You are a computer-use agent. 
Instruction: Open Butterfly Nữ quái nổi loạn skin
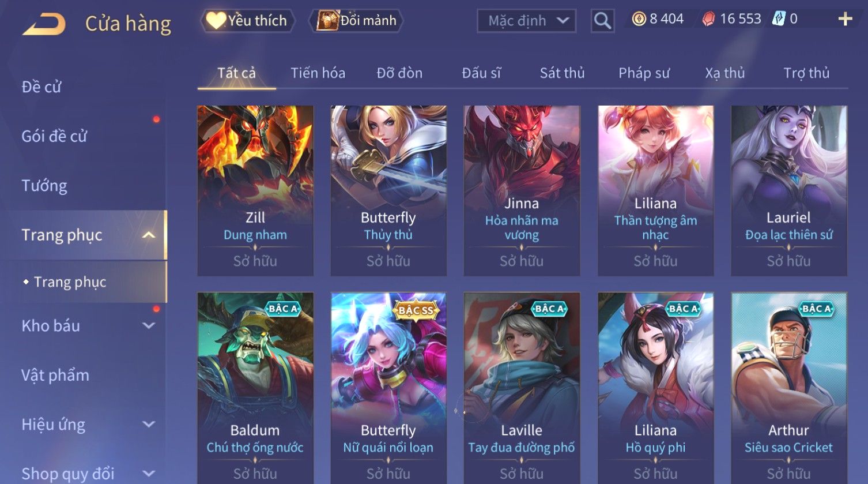(388, 388)
